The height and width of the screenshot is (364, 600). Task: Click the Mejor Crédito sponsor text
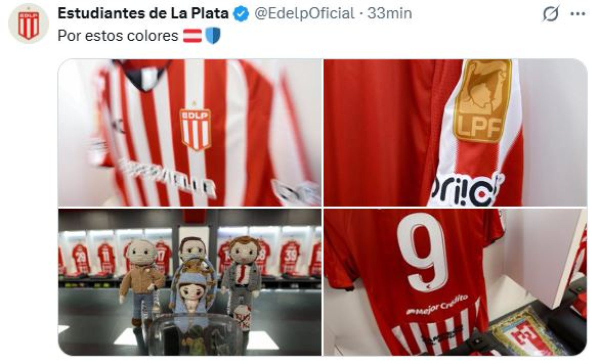pyautogui.click(x=437, y=305)
